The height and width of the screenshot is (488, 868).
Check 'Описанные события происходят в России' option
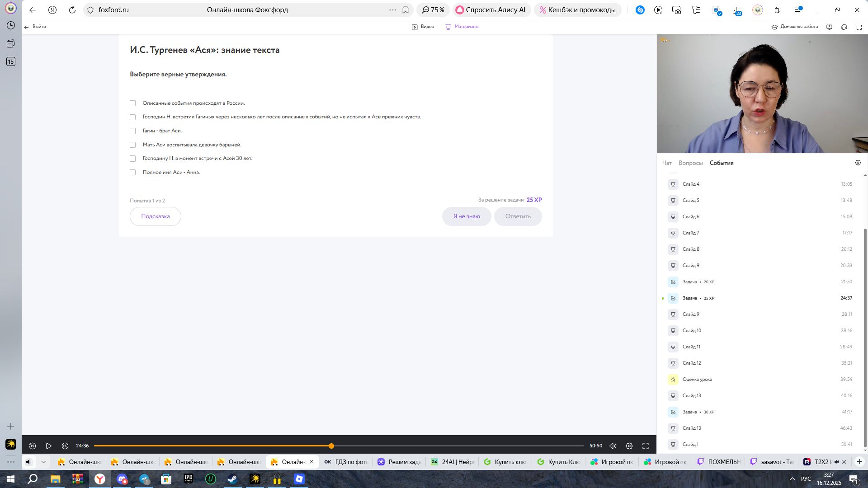[x=132, y=103]
